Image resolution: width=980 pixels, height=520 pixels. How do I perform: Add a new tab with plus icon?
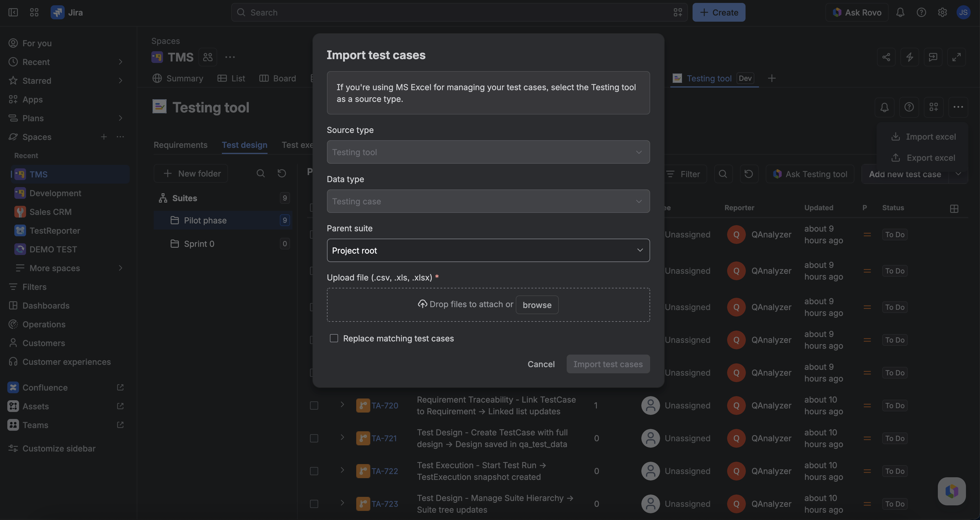click(772, 78)
